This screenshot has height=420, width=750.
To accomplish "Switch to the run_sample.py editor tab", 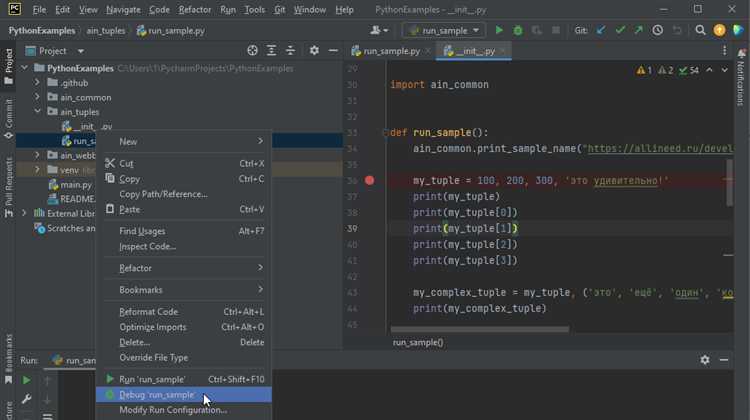I will pos(391,51).
